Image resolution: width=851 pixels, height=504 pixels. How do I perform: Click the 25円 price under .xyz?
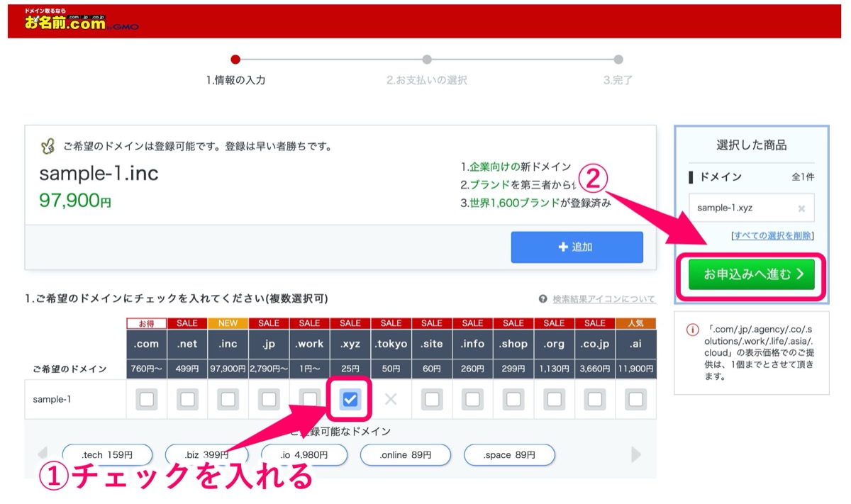[350, 369]
